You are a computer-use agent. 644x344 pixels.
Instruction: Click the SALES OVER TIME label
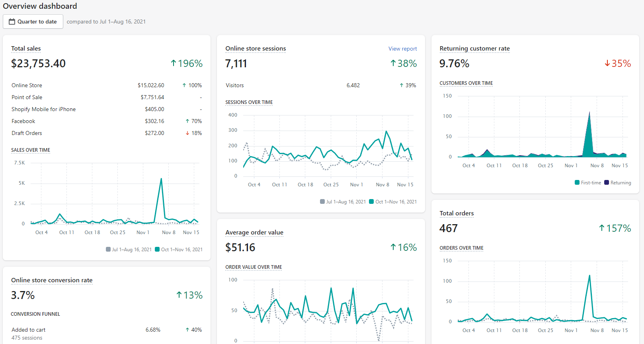(31, 150)
